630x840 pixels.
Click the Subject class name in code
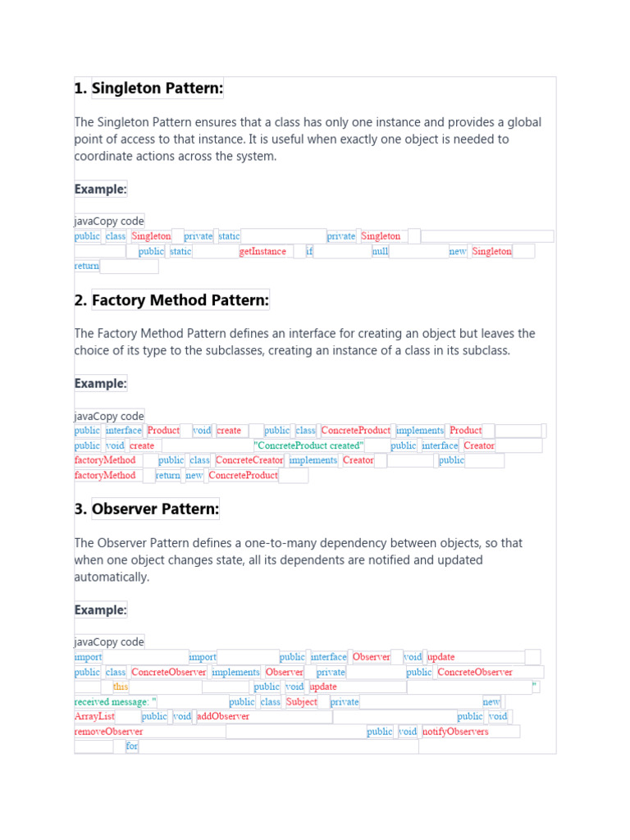302,702
